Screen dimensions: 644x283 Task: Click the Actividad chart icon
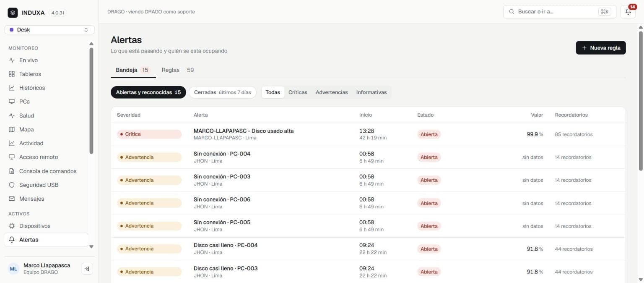click(x=12, y=143)
